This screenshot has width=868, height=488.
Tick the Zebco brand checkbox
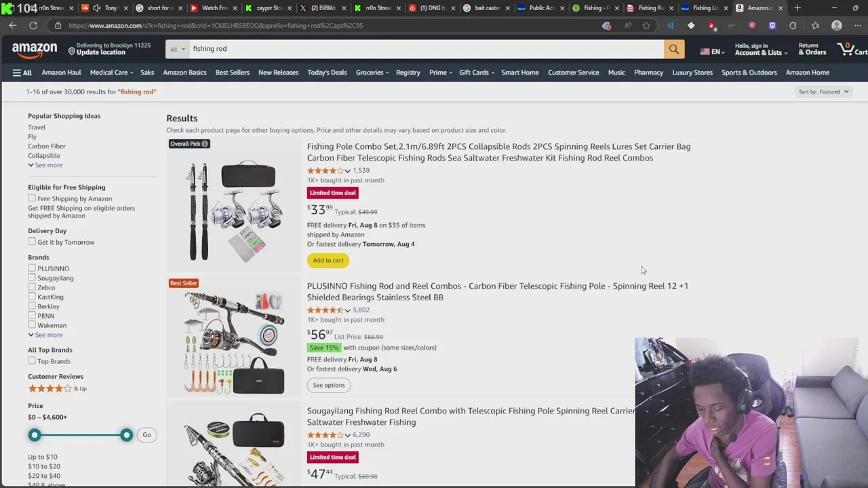click(x=32, y=287)
